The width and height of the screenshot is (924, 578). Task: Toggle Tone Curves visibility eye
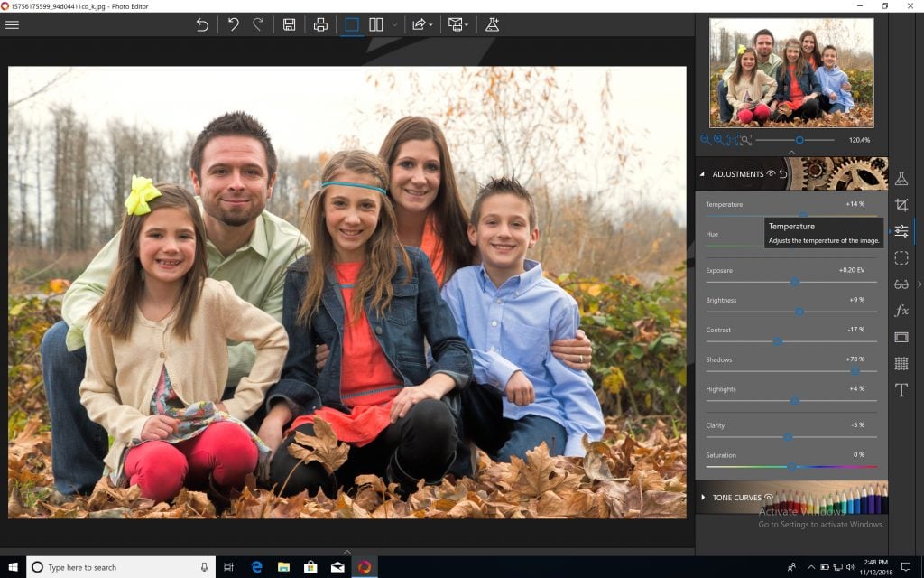click(769, 497)
